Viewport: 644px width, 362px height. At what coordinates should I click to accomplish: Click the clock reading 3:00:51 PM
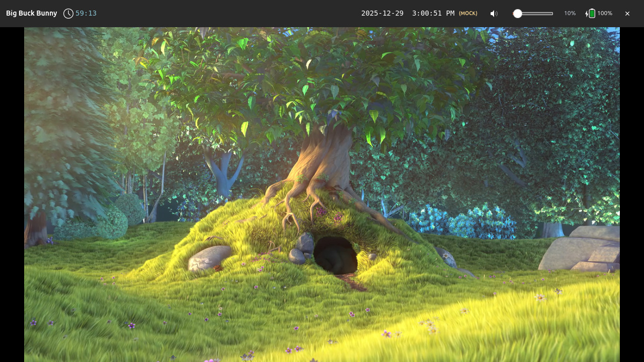pos(433,13)
